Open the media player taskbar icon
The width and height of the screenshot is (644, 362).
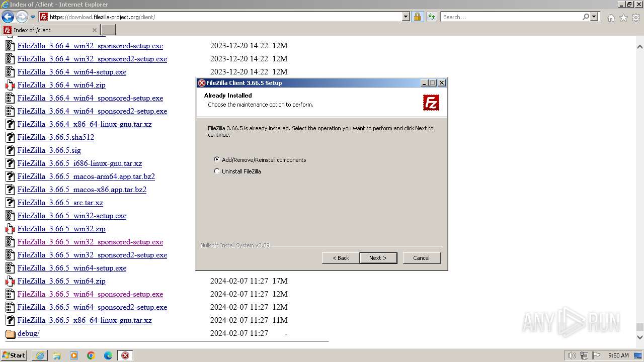coord(74,355)
